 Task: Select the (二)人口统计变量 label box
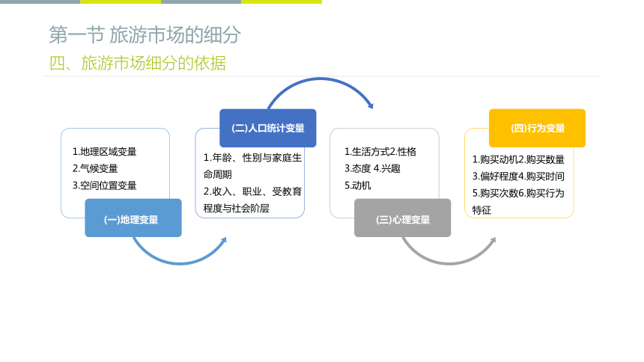(x=268, y=128)
